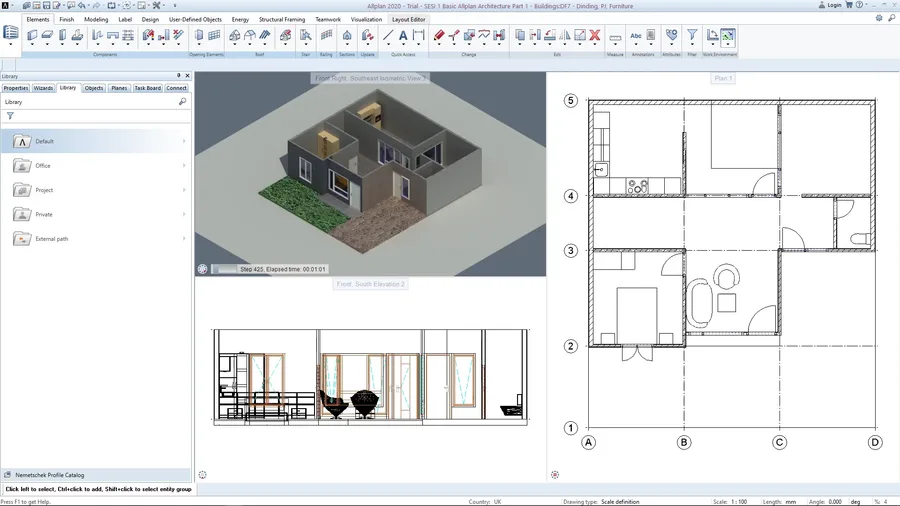Select the Mirror tool in Edit group

click(565, 36)
